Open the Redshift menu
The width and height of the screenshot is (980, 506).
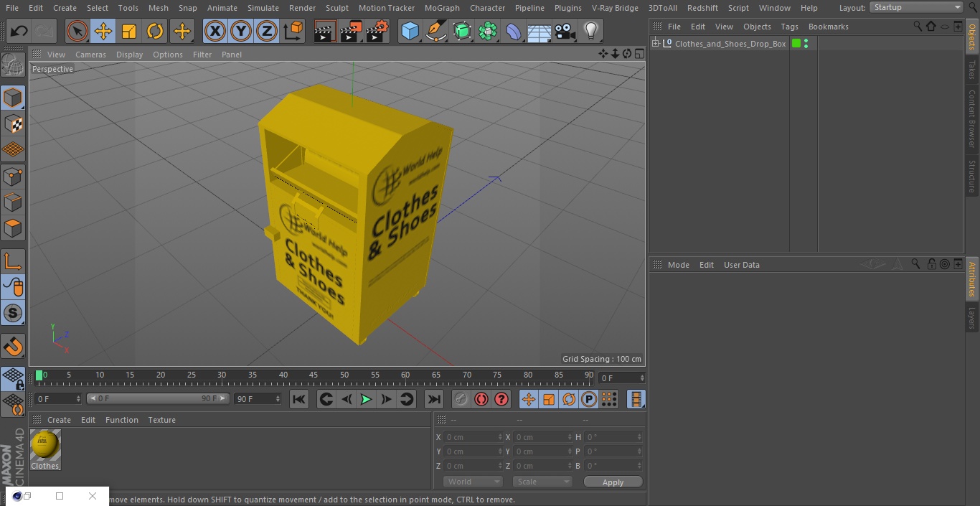[702, 8]
